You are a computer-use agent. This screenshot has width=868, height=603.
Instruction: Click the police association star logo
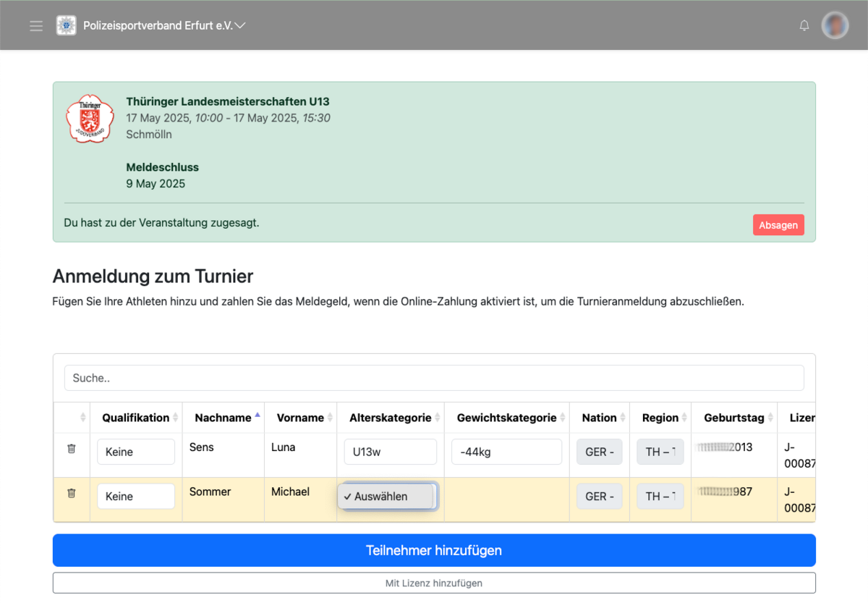66,25
